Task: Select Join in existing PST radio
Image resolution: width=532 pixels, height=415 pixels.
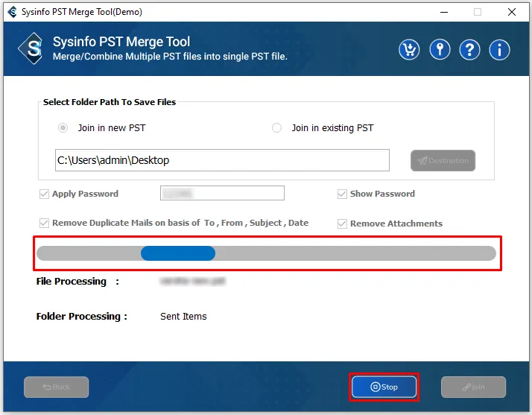Action: [276, 128]
